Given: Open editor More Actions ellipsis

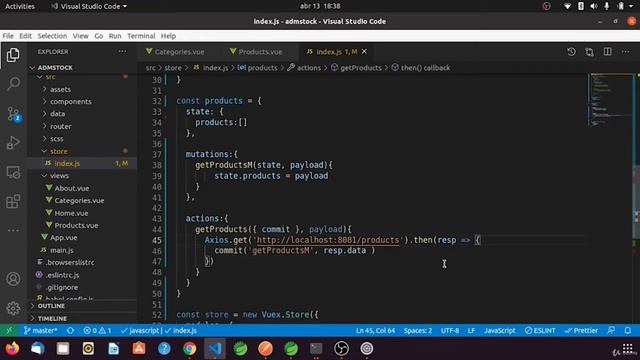Looking at the screenshot, I should (x=625, y=51).
